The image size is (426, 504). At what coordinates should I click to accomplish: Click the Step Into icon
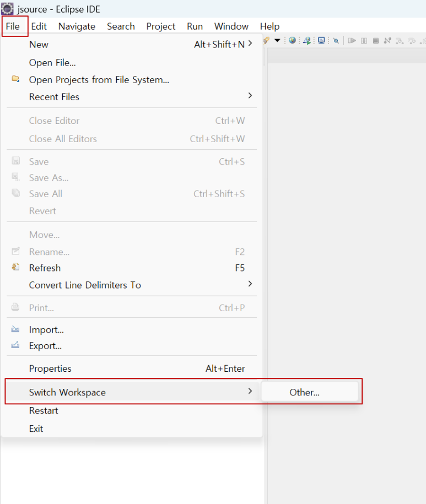[400, 41]
